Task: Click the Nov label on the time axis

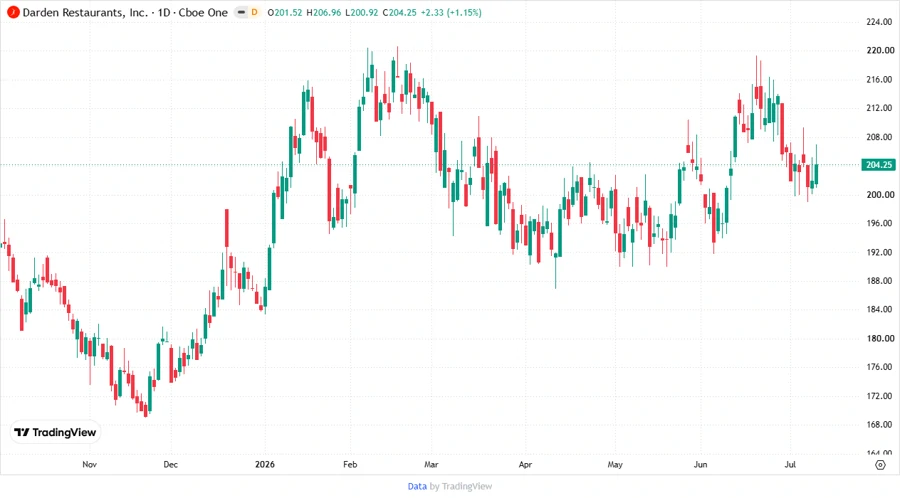Action: tap(90, 464)
